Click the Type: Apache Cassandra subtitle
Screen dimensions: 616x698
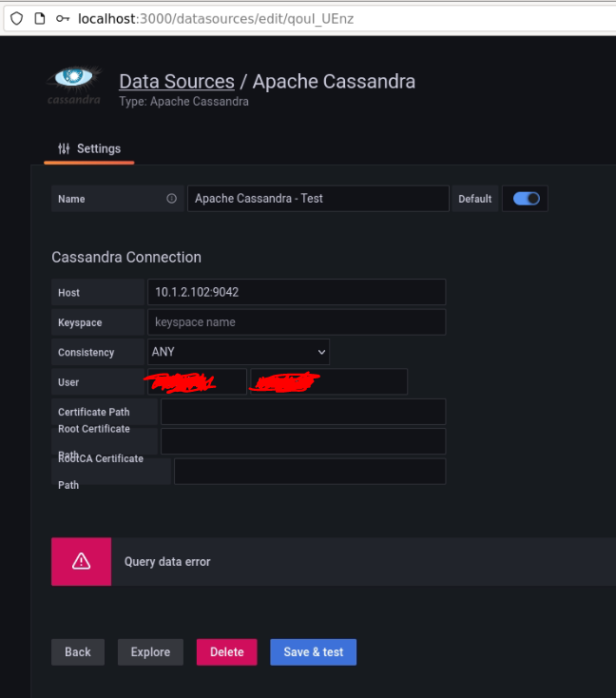[183, 102]
